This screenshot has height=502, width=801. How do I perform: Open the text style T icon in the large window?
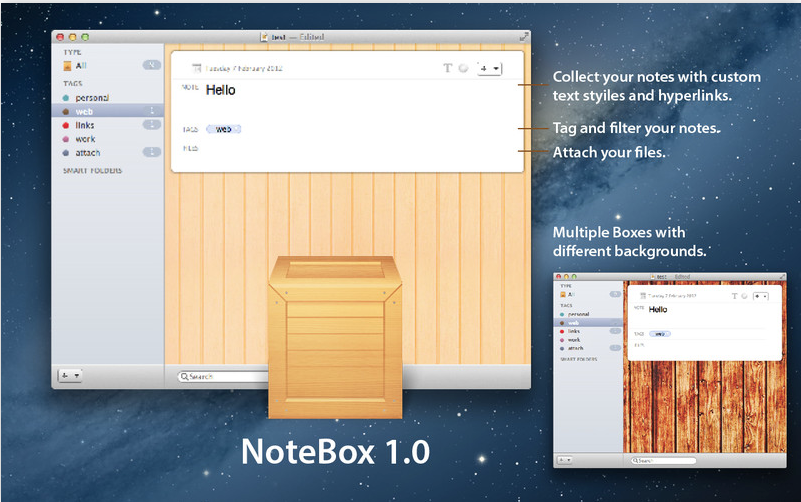pos(447,68)
